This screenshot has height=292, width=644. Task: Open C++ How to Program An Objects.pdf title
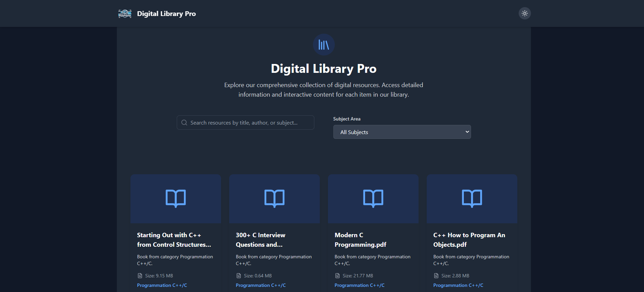point(469,240)
